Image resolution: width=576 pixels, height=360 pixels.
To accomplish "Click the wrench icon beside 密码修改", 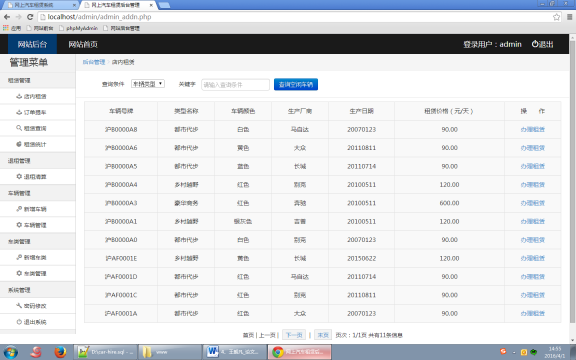I will coord(19,306).
